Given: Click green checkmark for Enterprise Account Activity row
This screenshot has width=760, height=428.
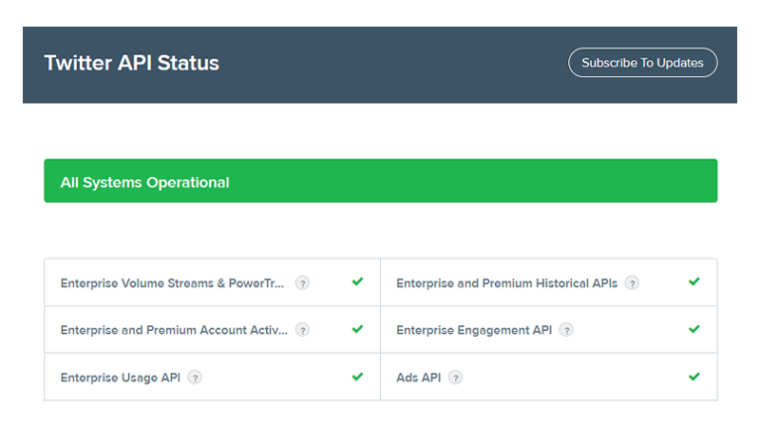Looking at the screenshot, I should [358, 329].
